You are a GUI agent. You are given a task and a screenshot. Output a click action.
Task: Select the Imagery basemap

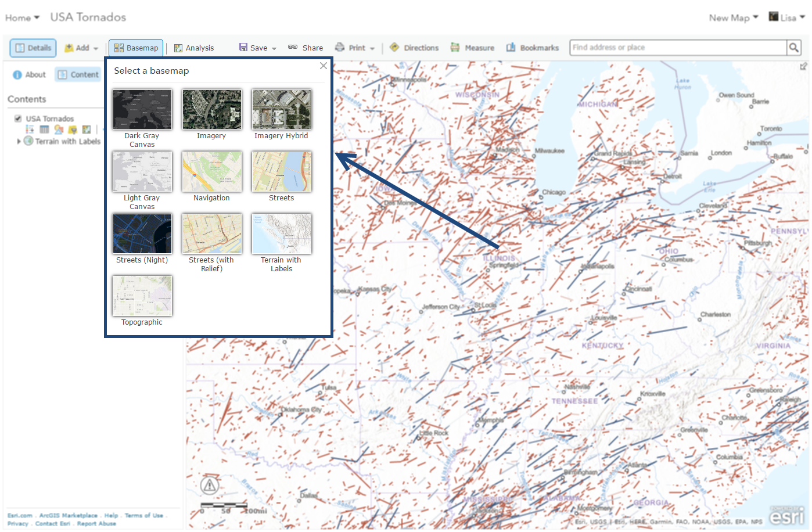212,109
